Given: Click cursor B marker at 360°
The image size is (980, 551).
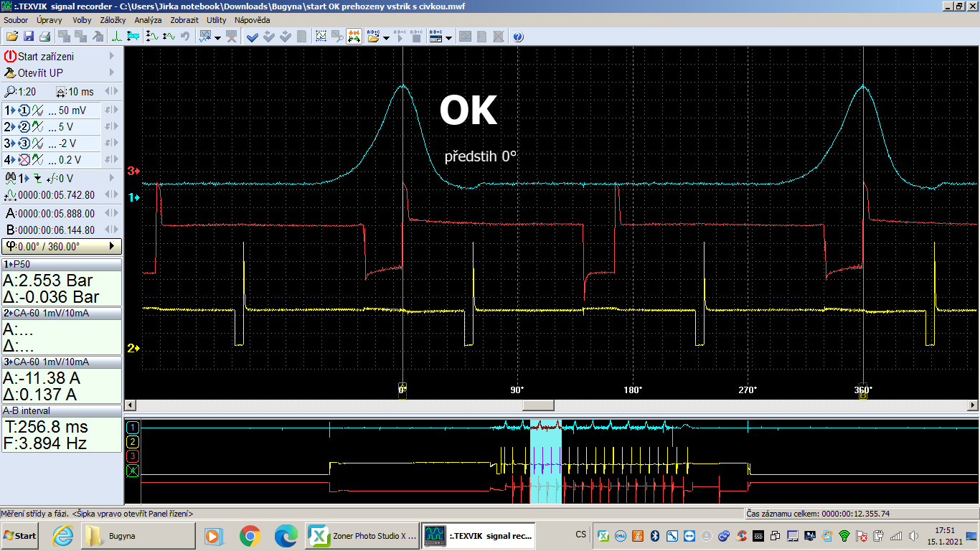Looking at the screenshot, I should click(863, 393).
